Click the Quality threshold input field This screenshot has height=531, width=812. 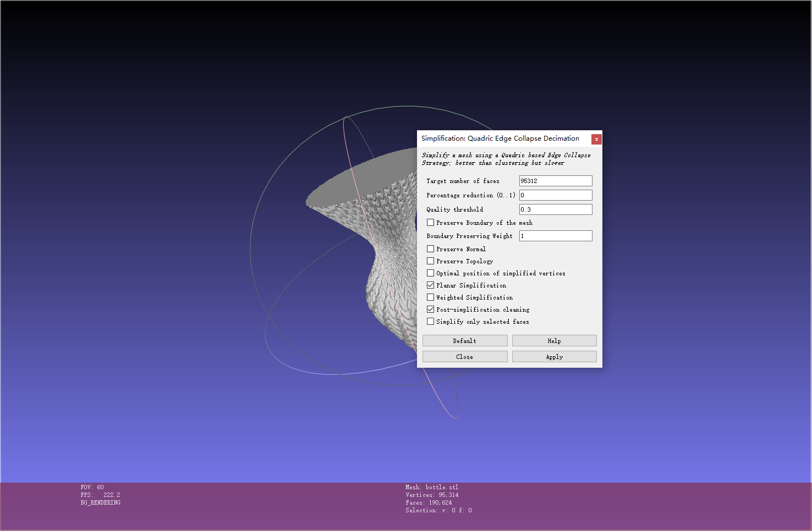tap(556, 209)
